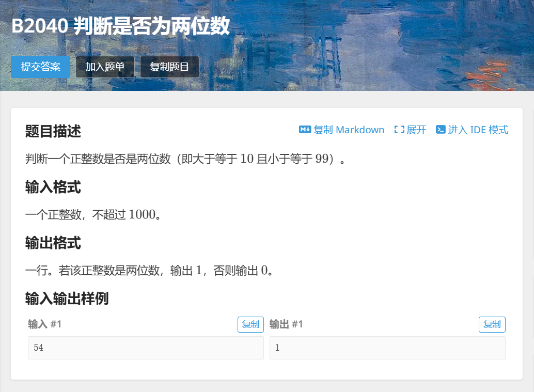Viewport: 534px width, 392px height.
Task: Copy output sample #1 with its 复制 button
Action: pos(492,324)
